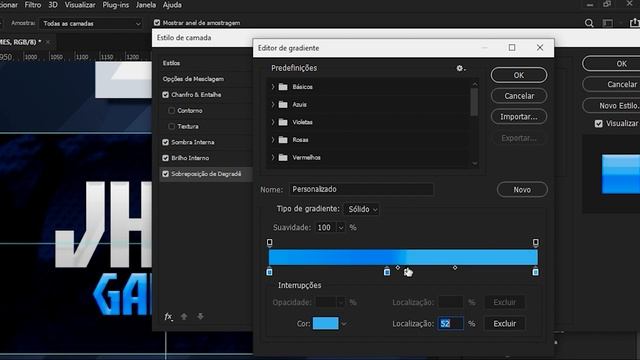The height and width of the screenshot is (360, 640).
Task: Click the share icon at top right
Action: click(x=634, y=23)
